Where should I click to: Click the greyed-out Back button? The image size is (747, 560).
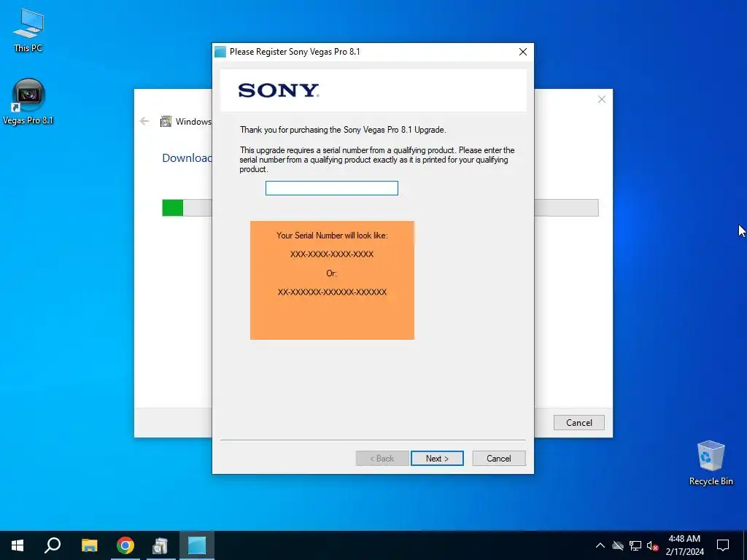click(x=382, y=458)
